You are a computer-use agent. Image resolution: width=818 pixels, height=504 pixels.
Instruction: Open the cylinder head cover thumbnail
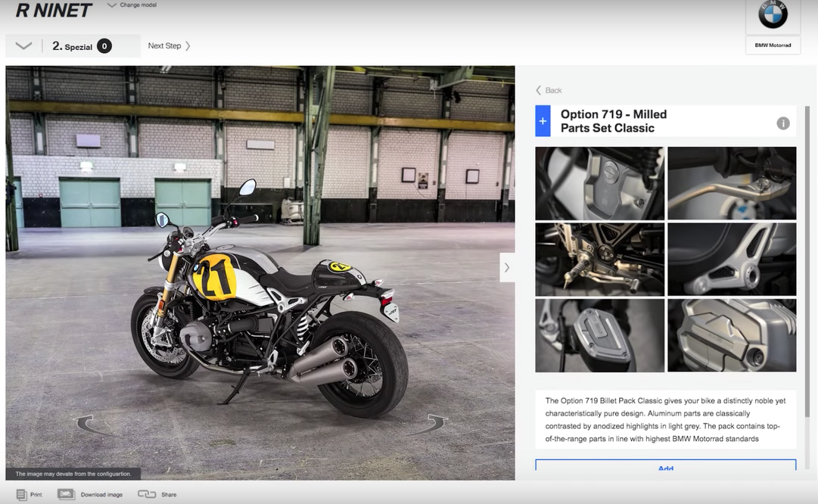(x=732, y=335)
